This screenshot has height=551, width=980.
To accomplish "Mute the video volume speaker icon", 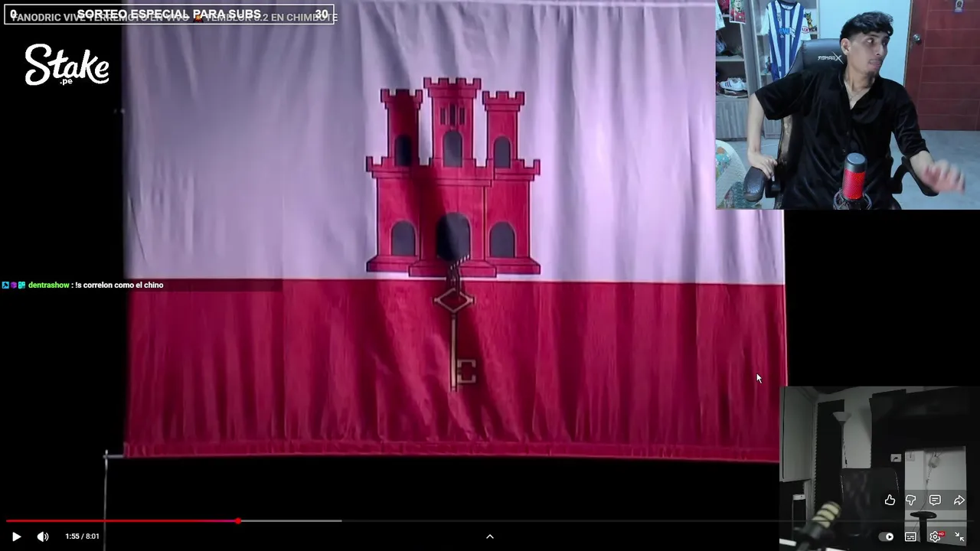I will pos(43,536).
